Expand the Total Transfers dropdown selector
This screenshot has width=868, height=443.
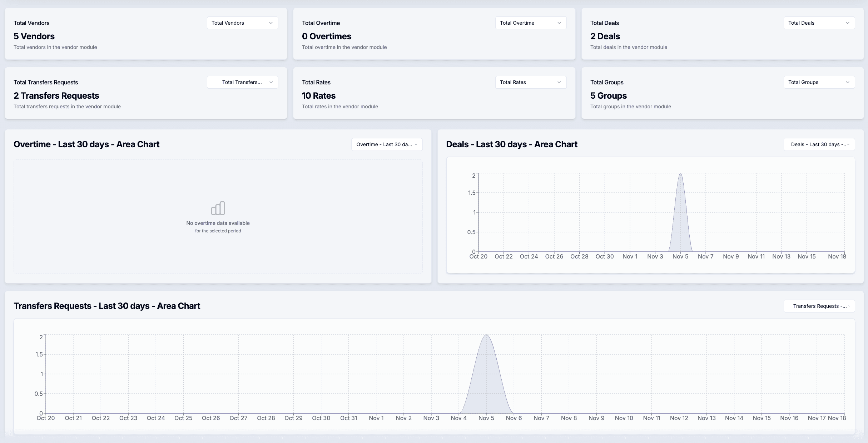click(x=242, y=82)
